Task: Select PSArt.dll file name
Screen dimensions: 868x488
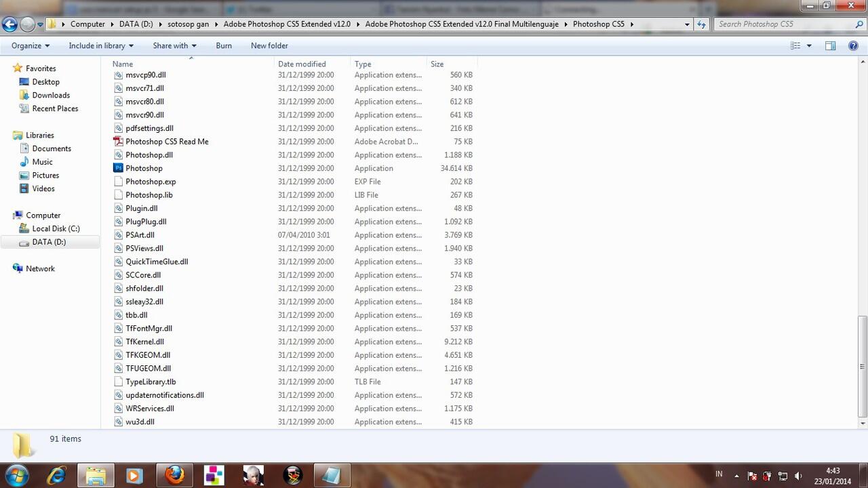Action: click(140, 235)
